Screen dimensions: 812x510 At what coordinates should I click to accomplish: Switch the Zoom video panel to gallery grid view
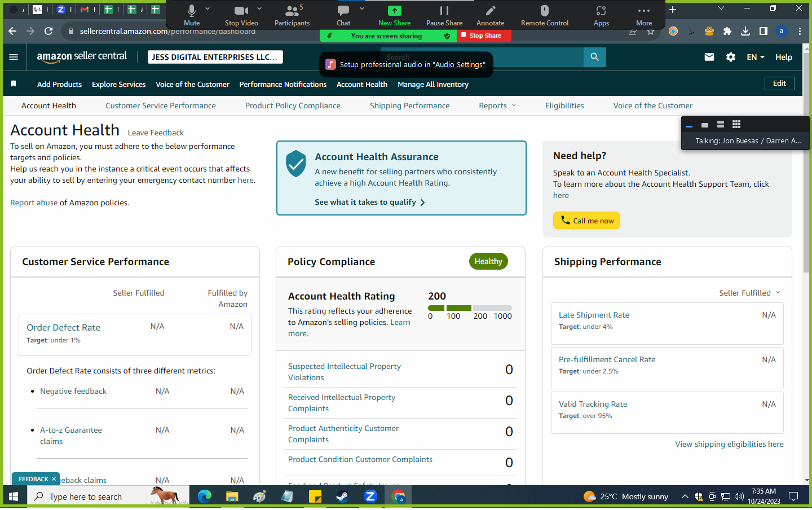(x=736, y=124)
